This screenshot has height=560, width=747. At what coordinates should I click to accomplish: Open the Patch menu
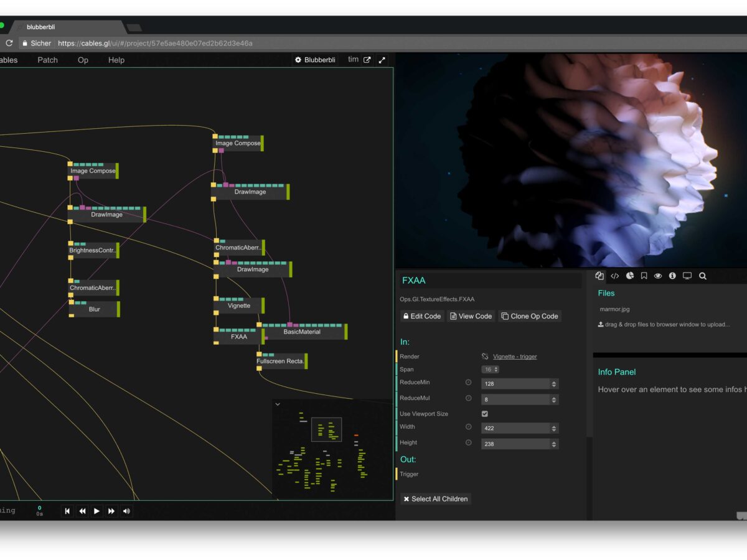tap(47, 60)
